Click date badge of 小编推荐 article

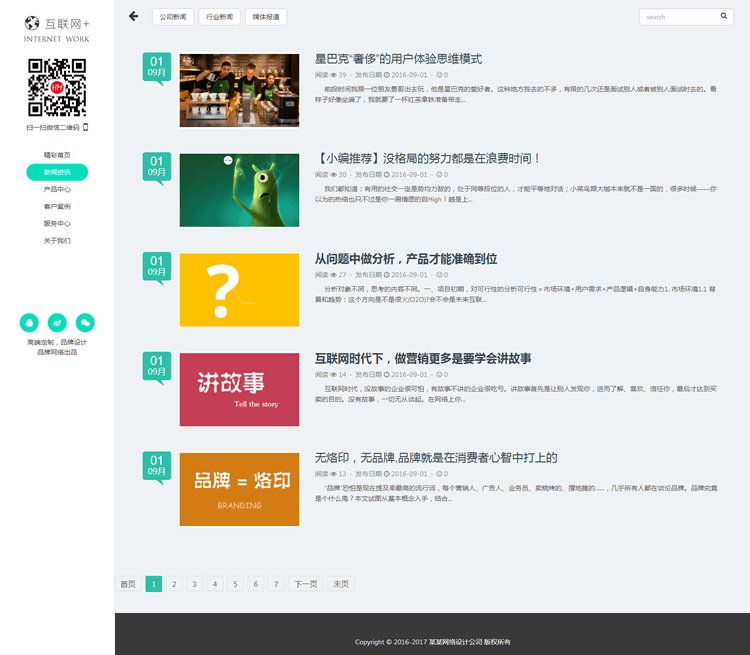[157, 167]
